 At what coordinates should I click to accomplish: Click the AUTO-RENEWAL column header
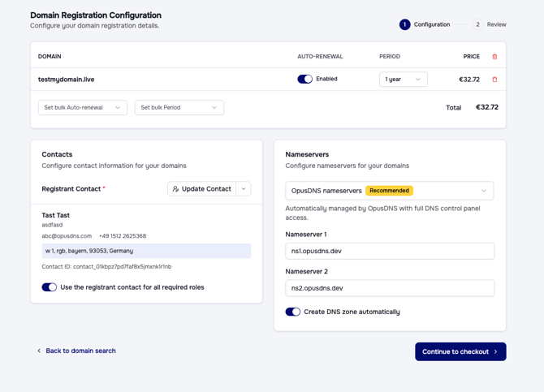[x=320, y=57]
